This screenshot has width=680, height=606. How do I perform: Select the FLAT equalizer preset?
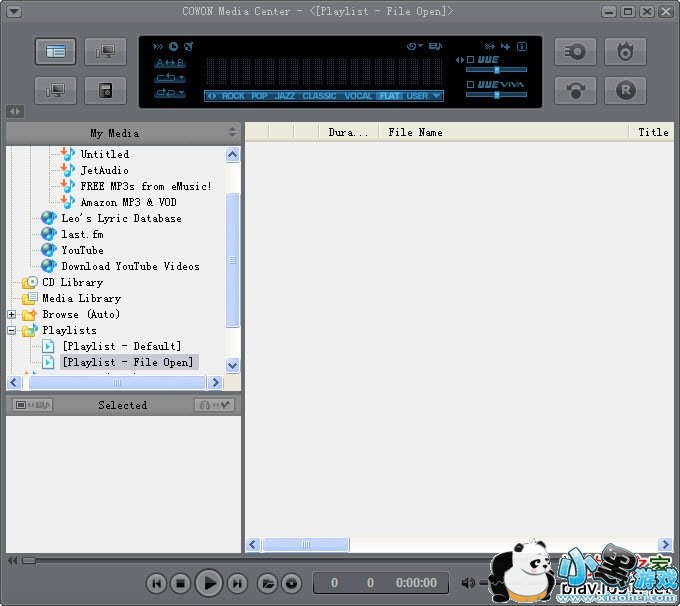(x=389, y=96)
